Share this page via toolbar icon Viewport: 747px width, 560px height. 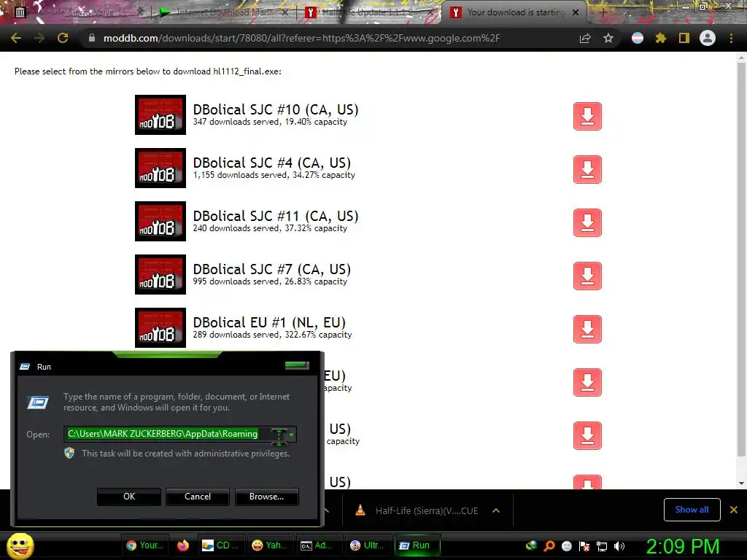pos(585,38)
